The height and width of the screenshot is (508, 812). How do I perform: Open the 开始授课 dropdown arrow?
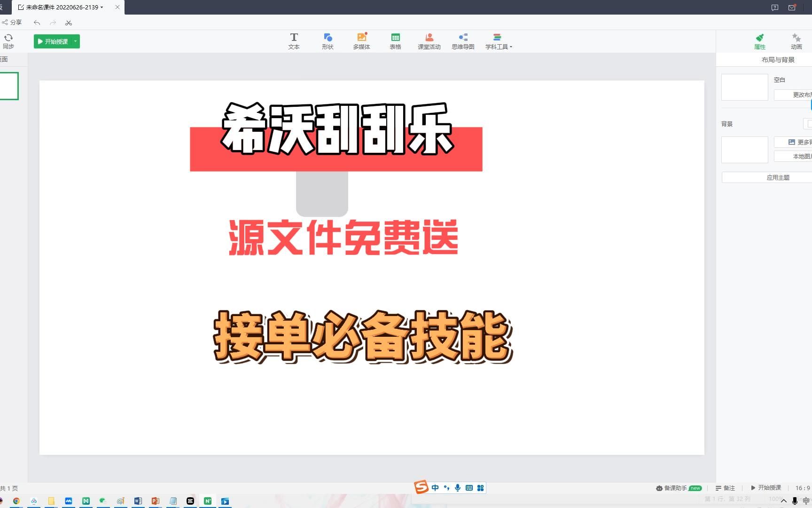75,41
